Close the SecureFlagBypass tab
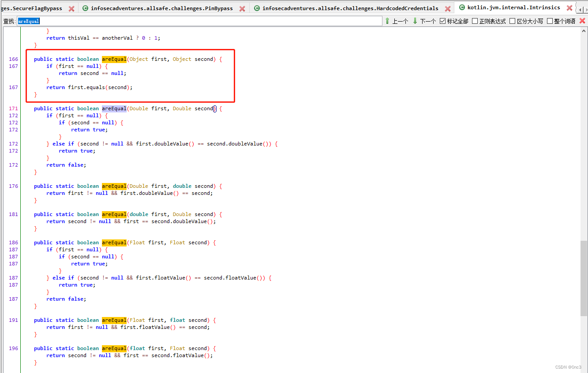The image size is (588, 373). pos(71,8)
